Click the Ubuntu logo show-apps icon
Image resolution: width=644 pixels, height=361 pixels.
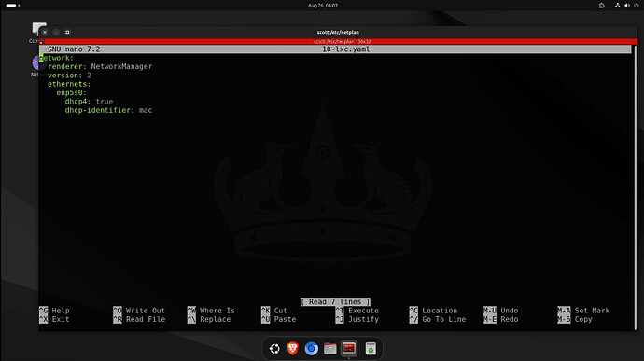point(274,349)
